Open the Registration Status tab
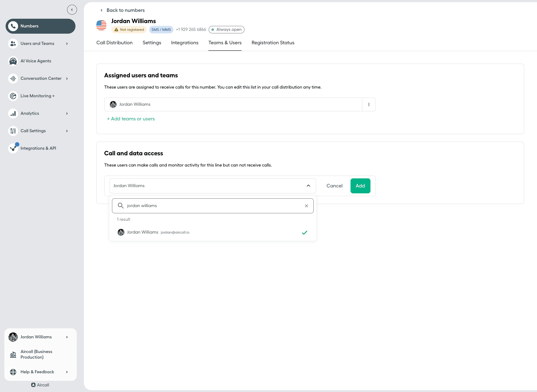Viewport: 537px width, 392px height. click(x=273, y=43)
